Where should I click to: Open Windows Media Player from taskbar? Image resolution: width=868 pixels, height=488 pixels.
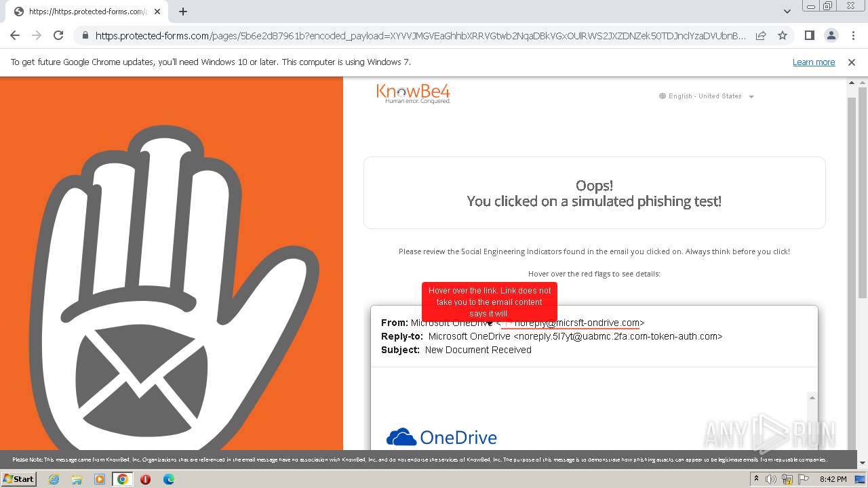click(100, 479)
